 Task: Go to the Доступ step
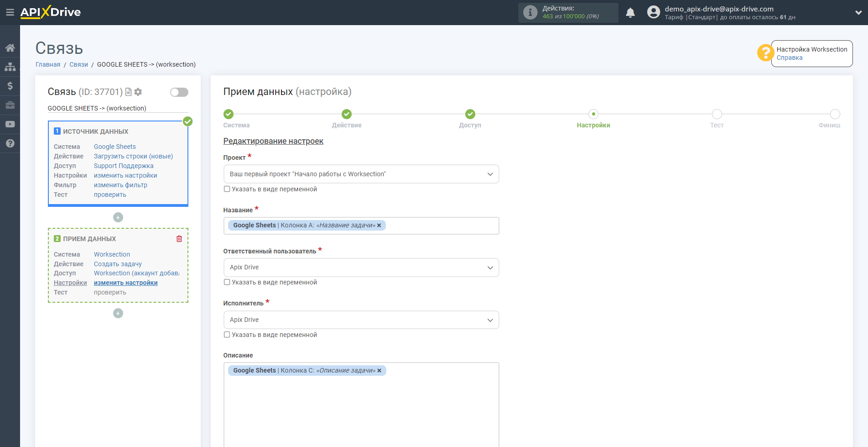tap(470, 114)
